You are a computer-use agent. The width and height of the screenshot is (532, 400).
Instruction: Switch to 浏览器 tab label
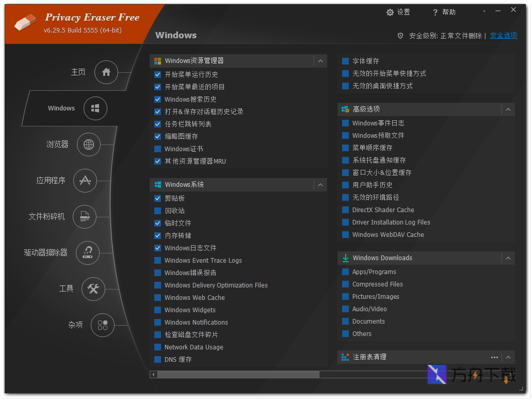(57, 145)
